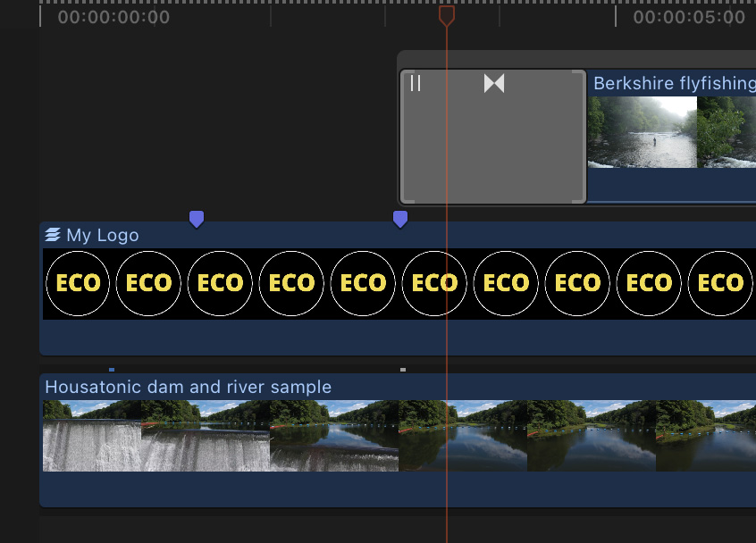The height and width of the screenshot is (543, 756).
Task: Click the small blue tick above Housatonic clip
Action: click(112, 369)
